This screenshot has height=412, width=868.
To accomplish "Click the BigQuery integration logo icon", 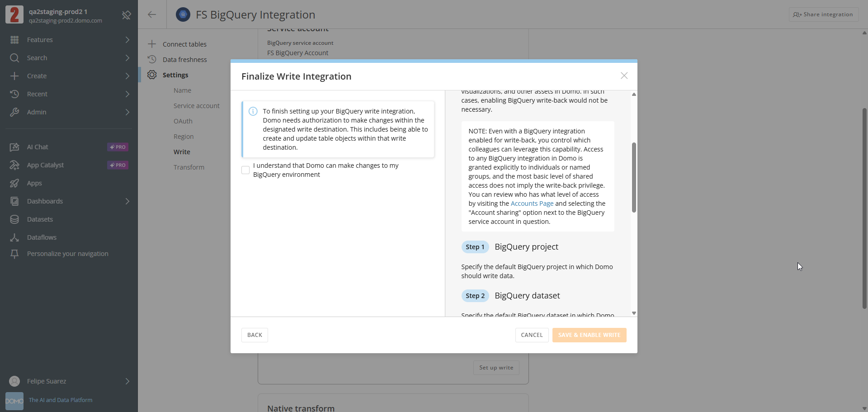I will [x=183, y=14].
